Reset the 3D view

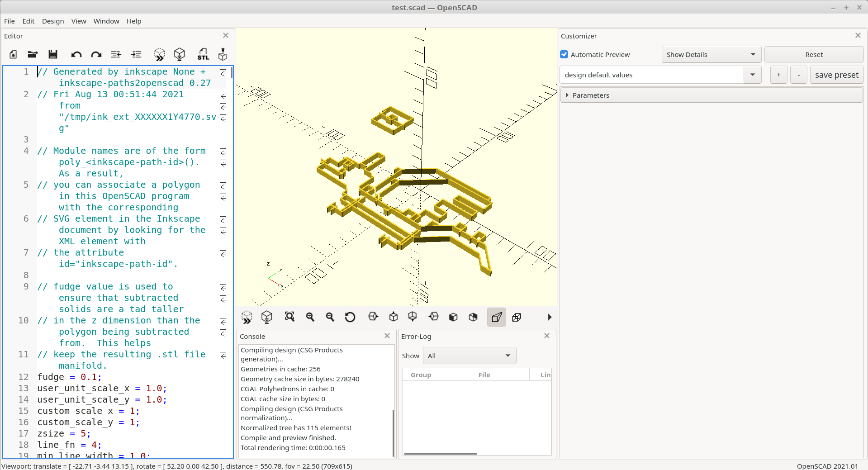[350, 317]
